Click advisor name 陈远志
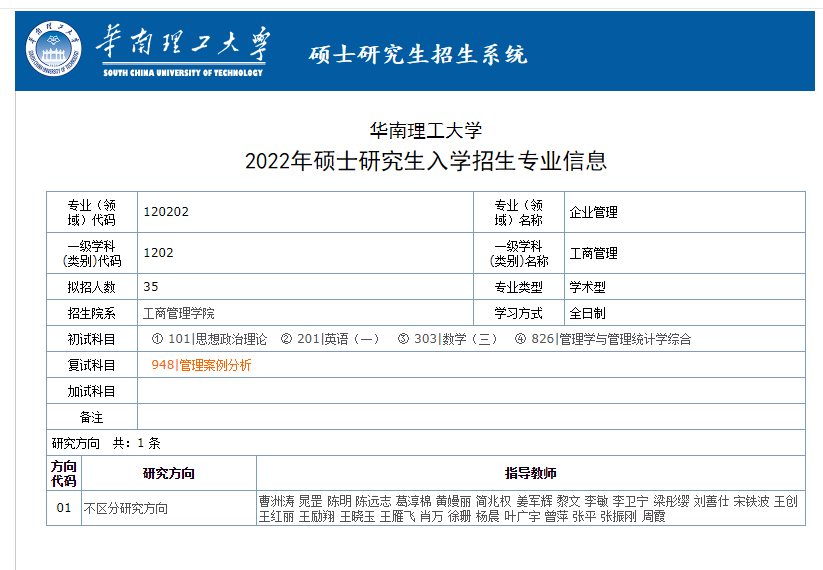Viewport: 823px width, 570px height. [373, 501]
